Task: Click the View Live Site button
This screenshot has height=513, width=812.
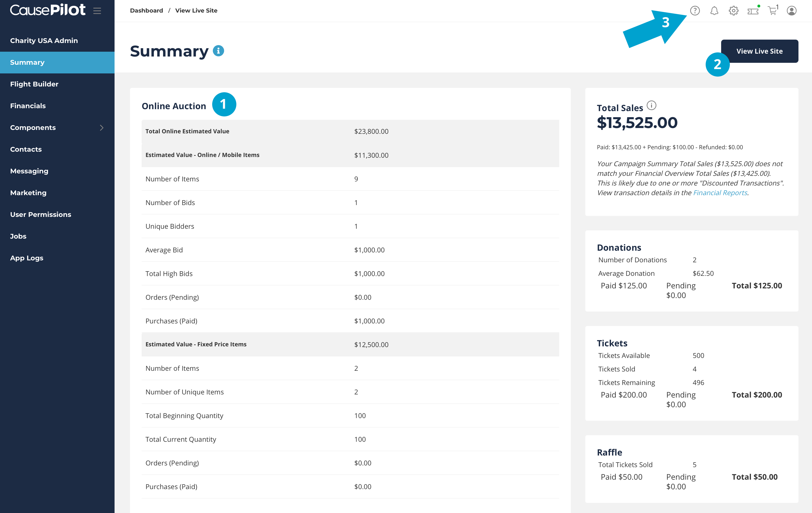Action: [x=759, y=51]
